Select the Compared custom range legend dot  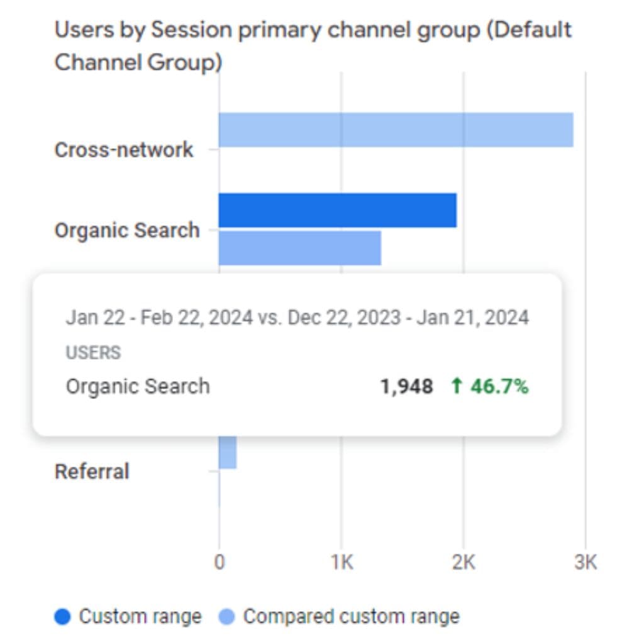coord(226,616)
